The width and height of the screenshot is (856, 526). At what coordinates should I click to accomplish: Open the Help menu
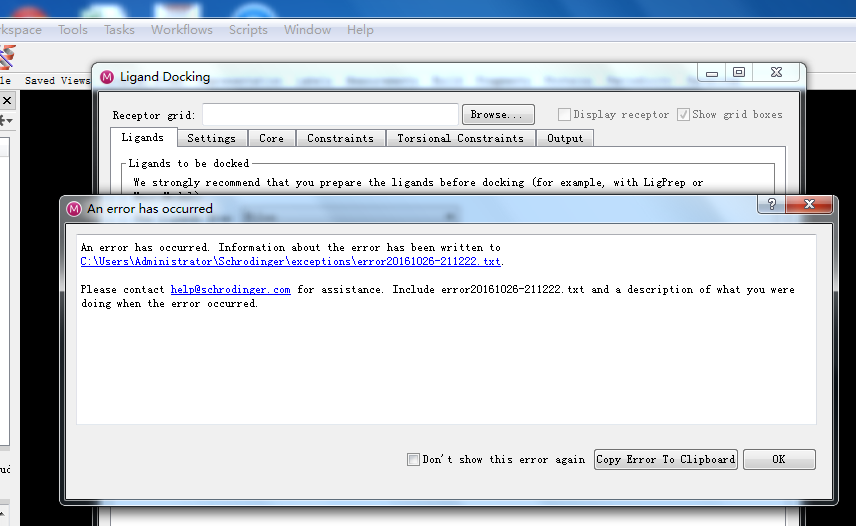[360, 30]
